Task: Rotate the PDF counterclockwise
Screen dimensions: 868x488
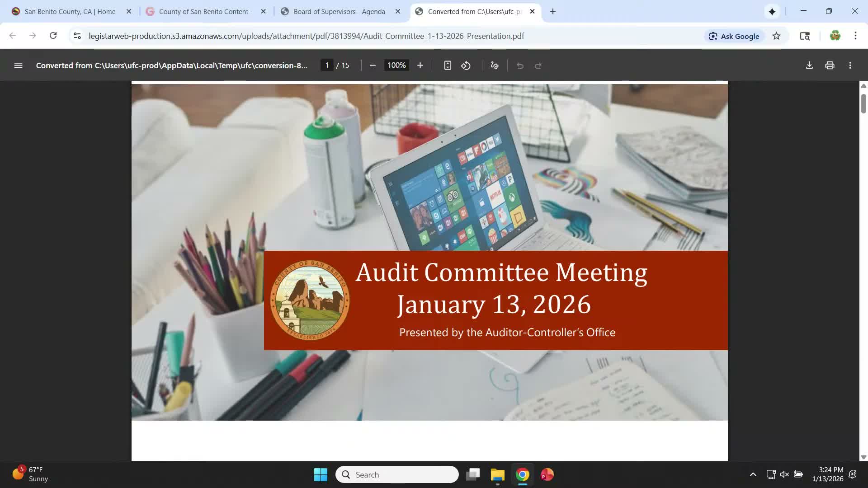Action: click(466, 66)
